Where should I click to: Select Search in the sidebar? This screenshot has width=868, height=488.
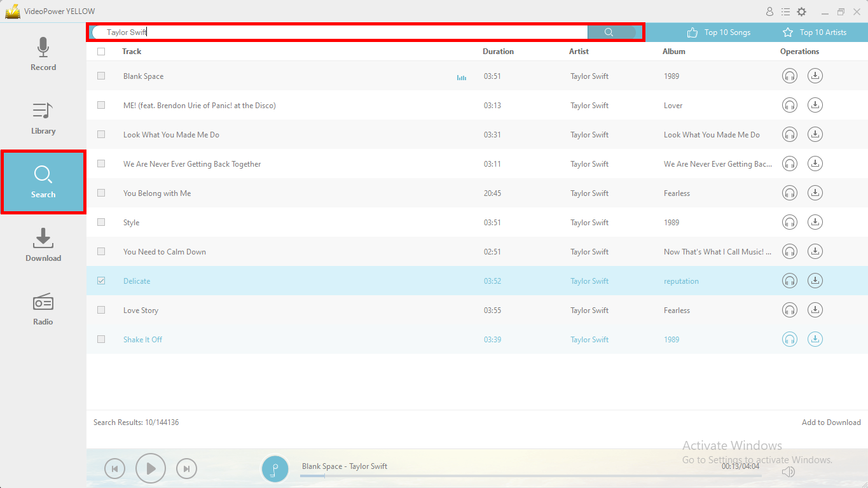[x=43, y=181]
